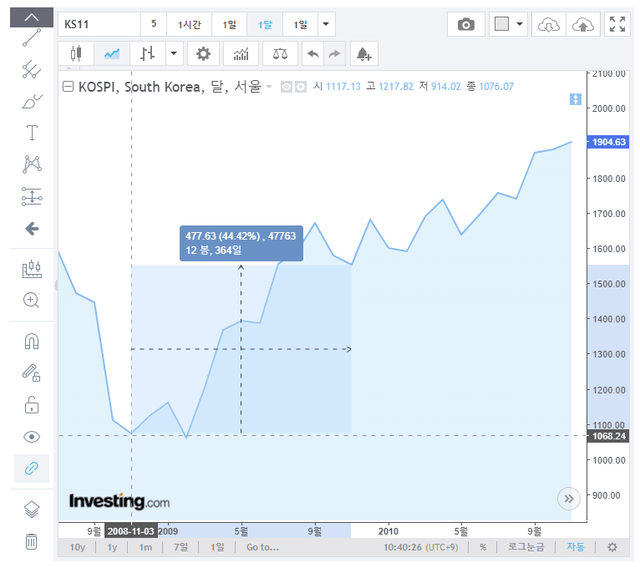
Task: Open the time interval dropdown arrow
Action: (x=326, y=24)
